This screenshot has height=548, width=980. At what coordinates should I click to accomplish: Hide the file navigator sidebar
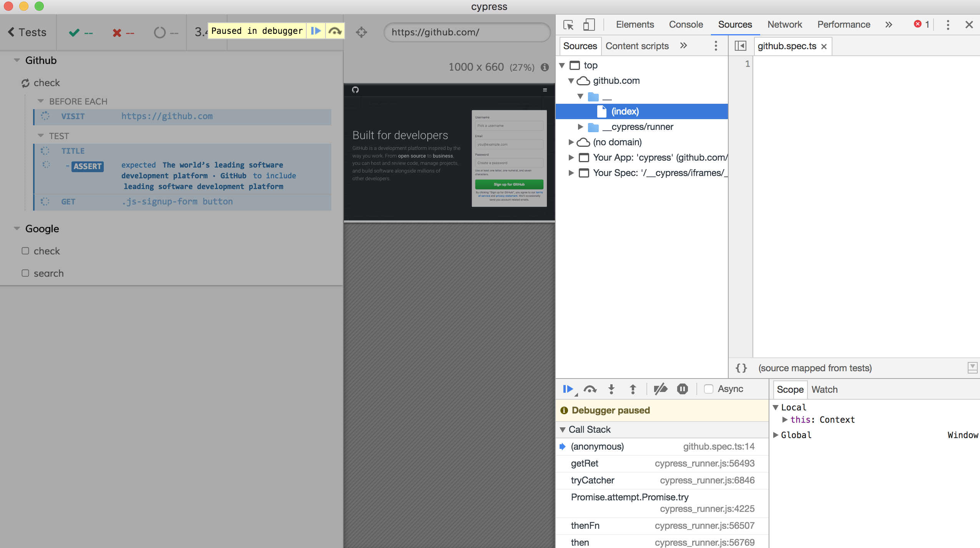point(740,46)
